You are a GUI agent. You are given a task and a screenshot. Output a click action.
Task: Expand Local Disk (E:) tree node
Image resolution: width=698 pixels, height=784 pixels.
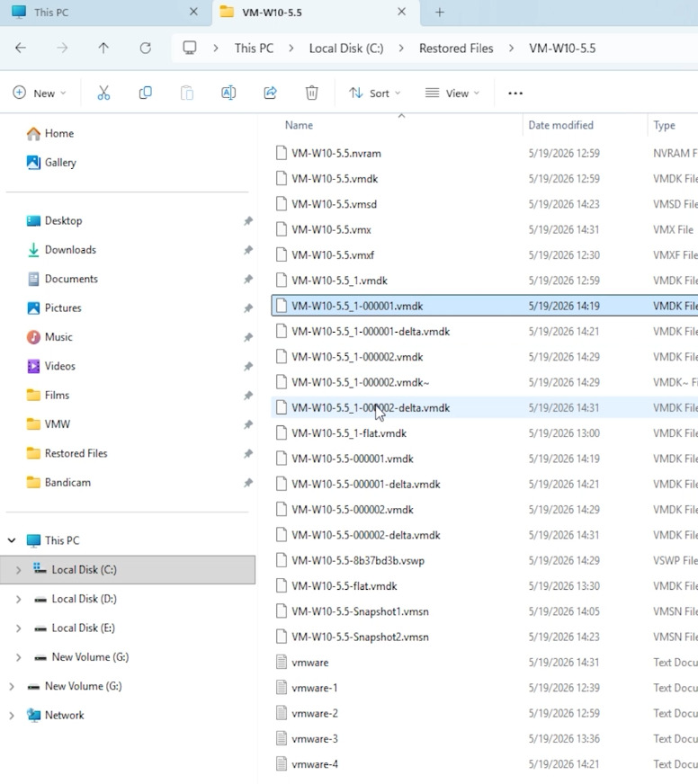[x=19, y=628]
